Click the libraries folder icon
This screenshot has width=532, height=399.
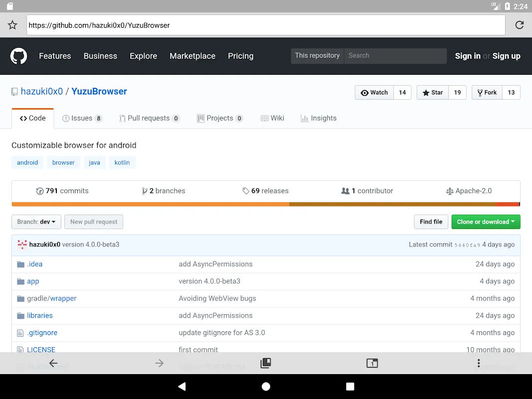[x=21, y=316]
